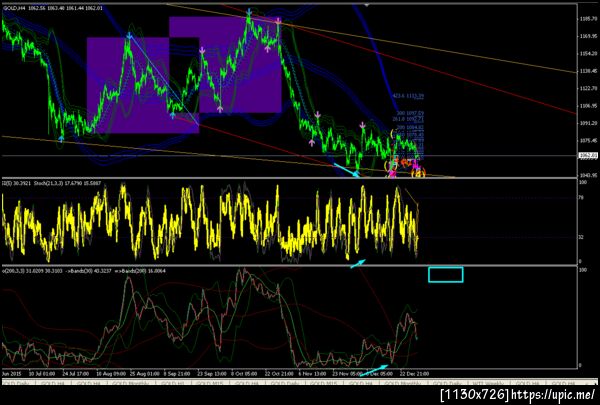
Task: Click the 1169.95 price scale label
Action: [588, 36]
